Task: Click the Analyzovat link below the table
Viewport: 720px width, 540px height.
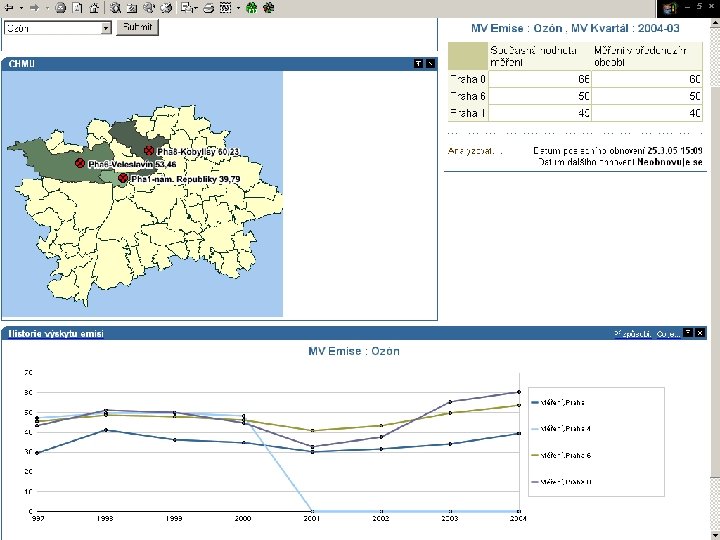Action: 475,151
